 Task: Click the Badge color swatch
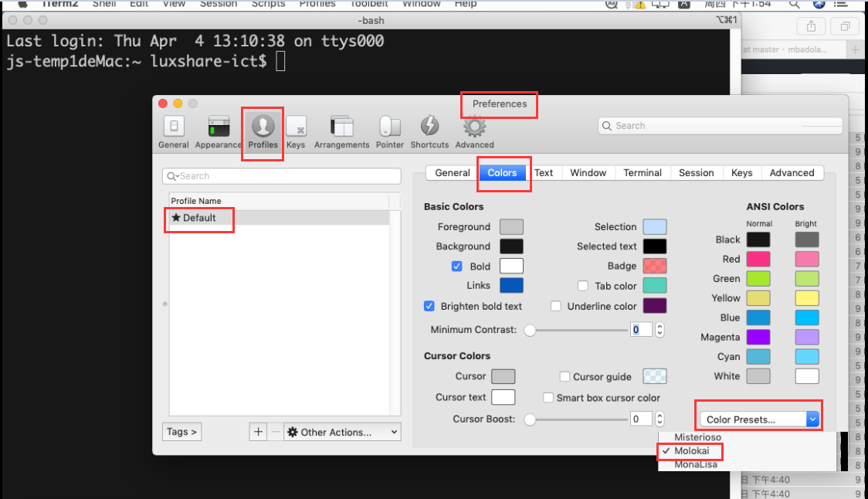click(x=655, y=266)
